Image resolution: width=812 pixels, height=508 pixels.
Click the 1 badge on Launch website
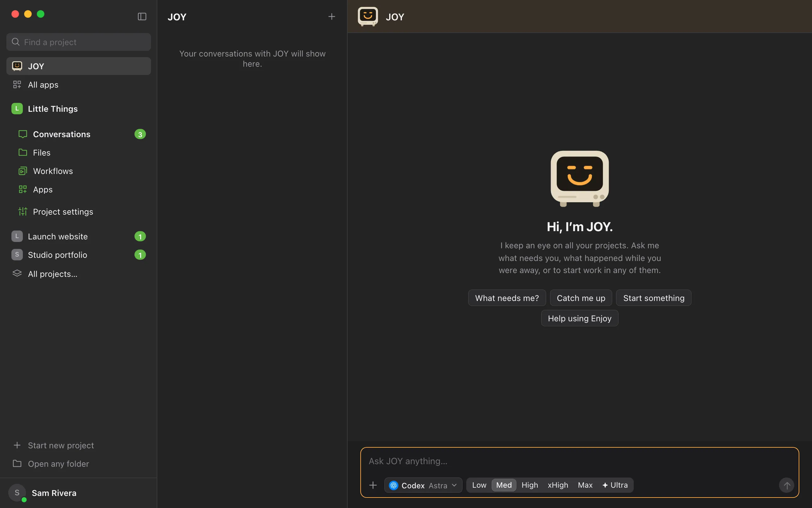140,237
